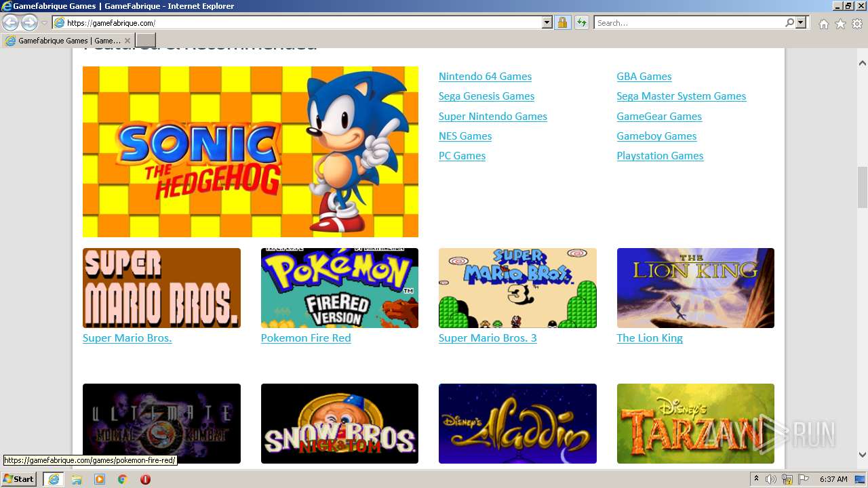
Task: Open the volume speaker tray icon
Action: pos(771,479)
